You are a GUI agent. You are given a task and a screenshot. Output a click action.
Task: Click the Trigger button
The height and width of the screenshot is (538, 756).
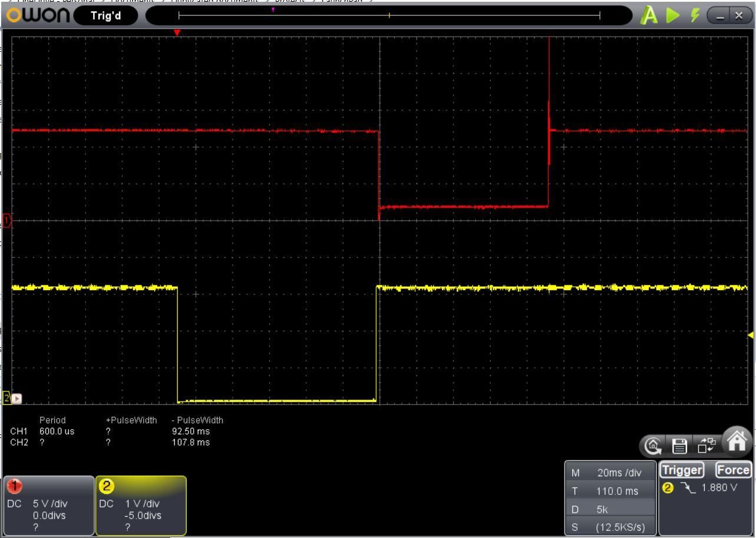pyautogui.click(x=682, y=470)
